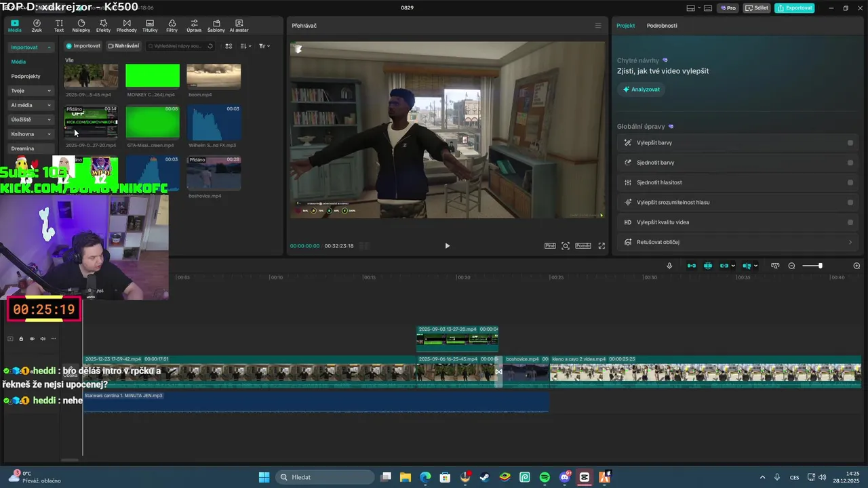The height and width of the screenshot is (488, 868).
Task: Switch to the Podrobnosti tab
Action: coord(662,26)
